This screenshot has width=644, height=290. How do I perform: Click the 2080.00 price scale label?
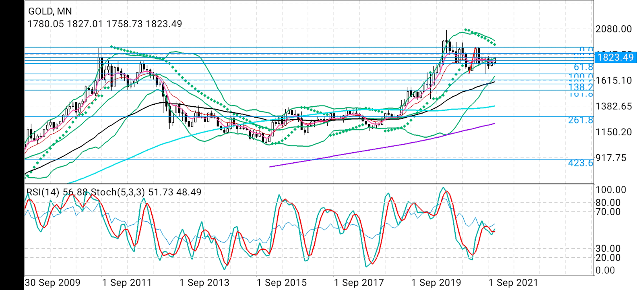click(614, 29)
